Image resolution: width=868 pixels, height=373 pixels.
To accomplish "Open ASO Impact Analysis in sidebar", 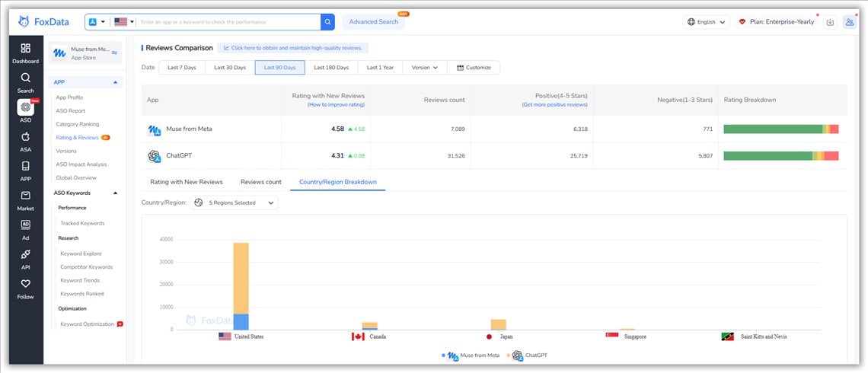I will click(81, 164).
